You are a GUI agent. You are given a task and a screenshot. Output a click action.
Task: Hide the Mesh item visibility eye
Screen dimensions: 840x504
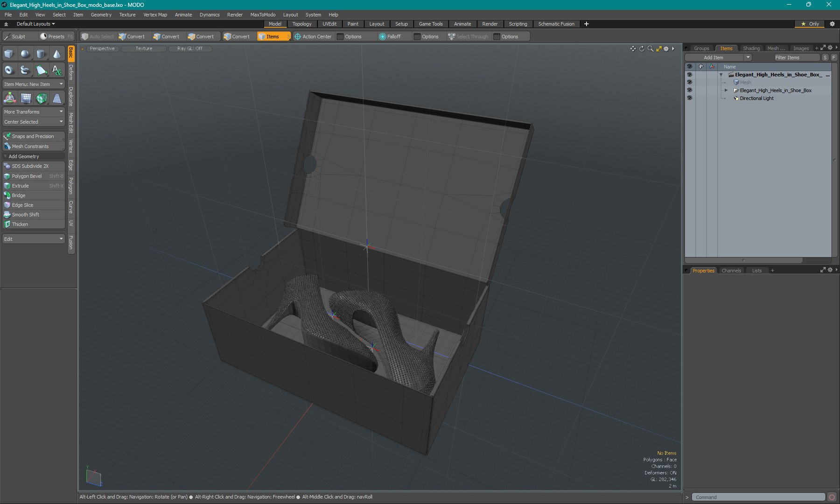tap(689, 82)
